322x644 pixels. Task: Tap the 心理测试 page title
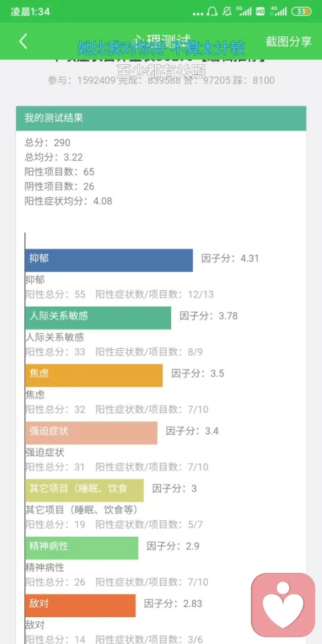pos(162,40)
